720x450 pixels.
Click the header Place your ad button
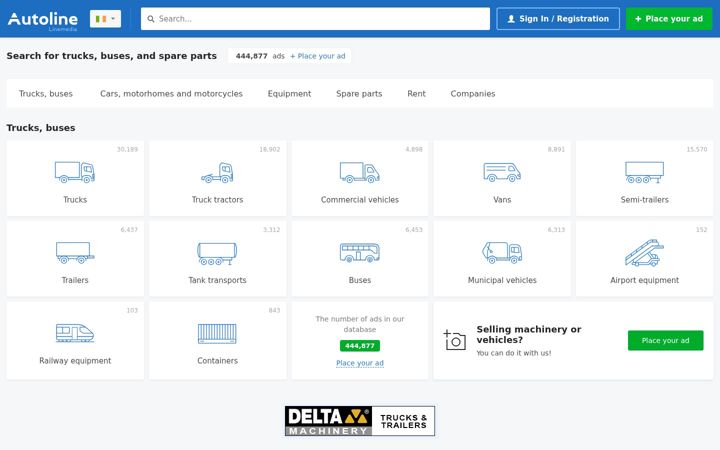[669, 19]
